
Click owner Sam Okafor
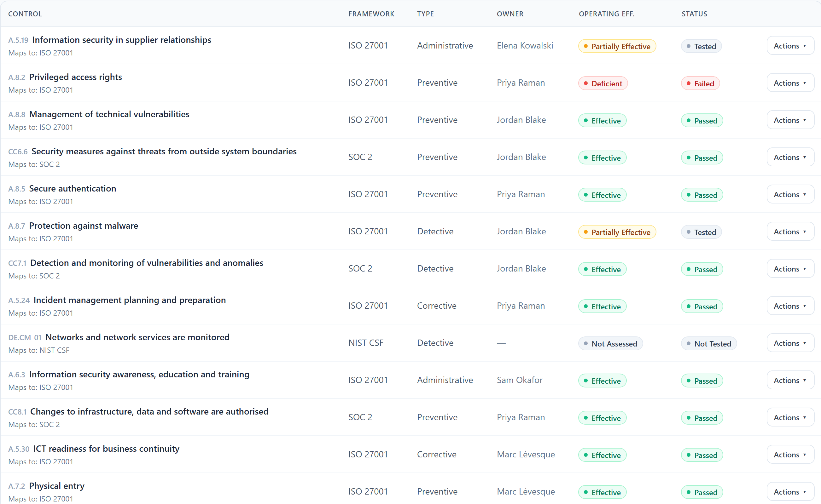coord(519,380)
